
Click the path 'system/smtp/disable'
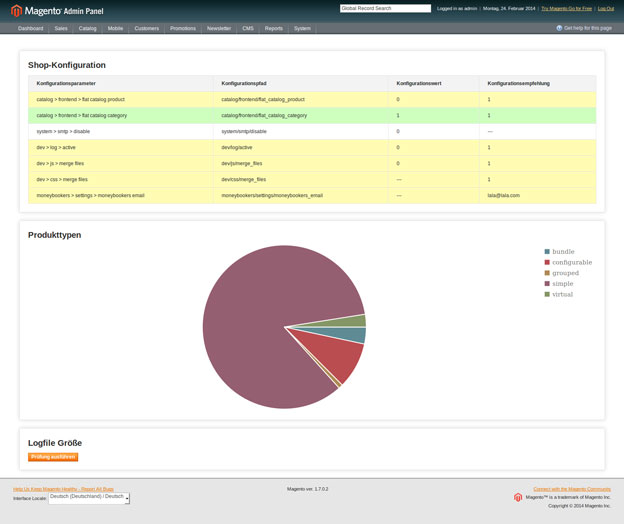pos(244,131)
